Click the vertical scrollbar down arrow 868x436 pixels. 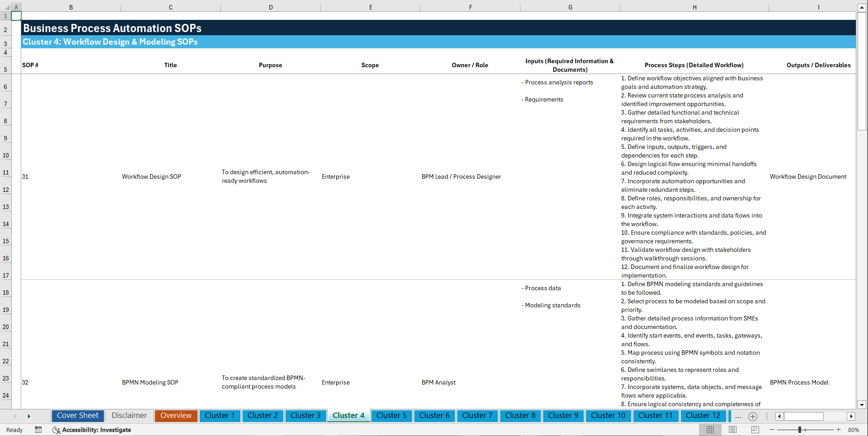click(x=862, y=405)
